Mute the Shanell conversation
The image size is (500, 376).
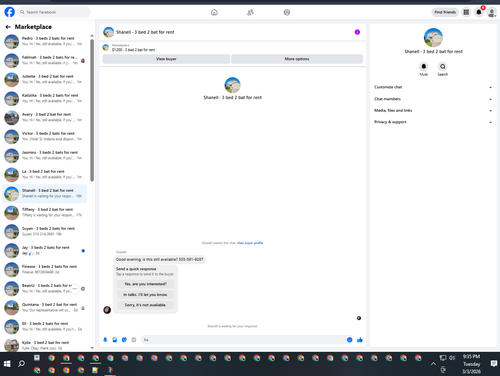(423, 66)
